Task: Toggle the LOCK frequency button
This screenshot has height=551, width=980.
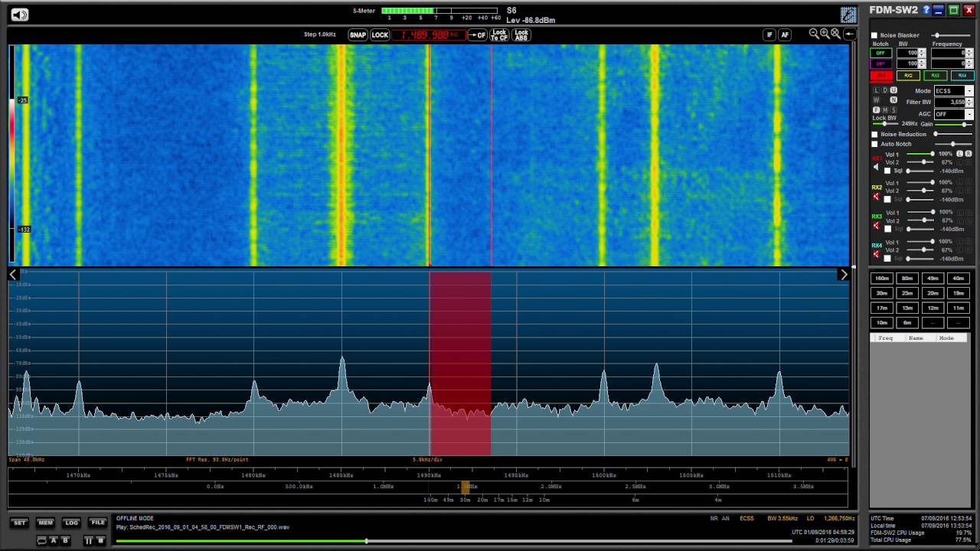Action: point(380,35)
